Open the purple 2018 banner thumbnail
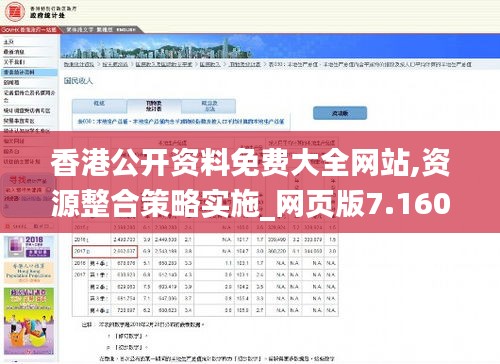500x364 pixels. 29,247
